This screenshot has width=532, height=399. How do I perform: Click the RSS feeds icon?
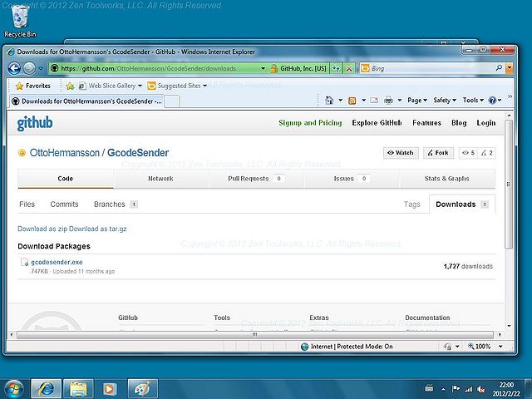pos(352,101)
